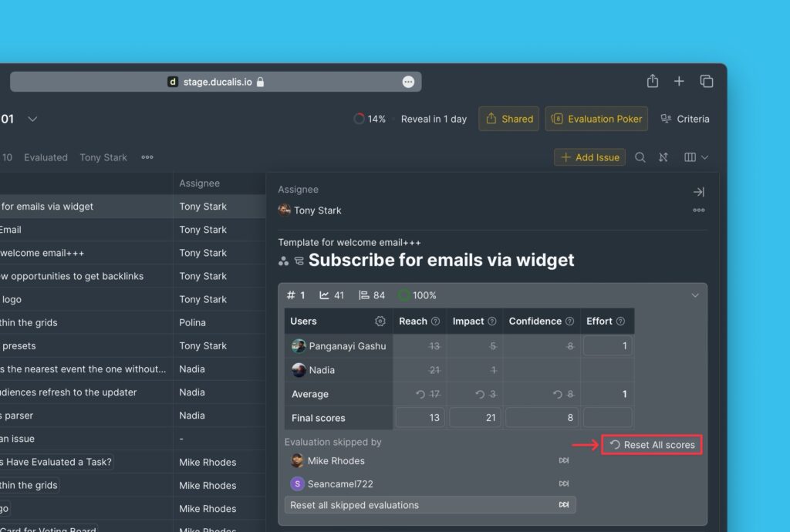The width and height of the screenshot is (790, 532).
Task: Open Users column settings gear
Action: pyautogui.click(x=380, y=322)
